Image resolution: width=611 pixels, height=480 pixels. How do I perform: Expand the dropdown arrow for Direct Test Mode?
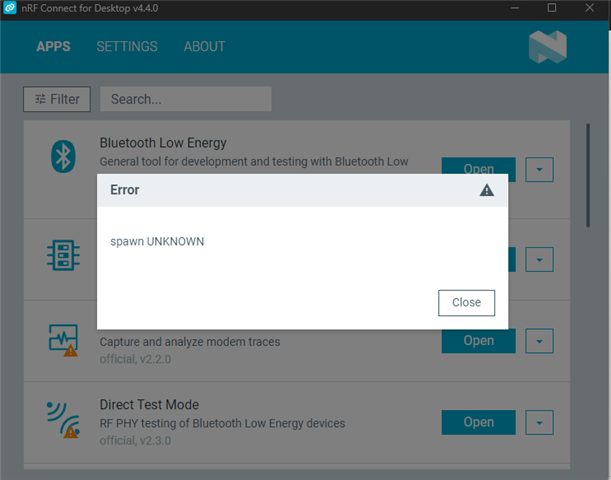pos(539,422)
